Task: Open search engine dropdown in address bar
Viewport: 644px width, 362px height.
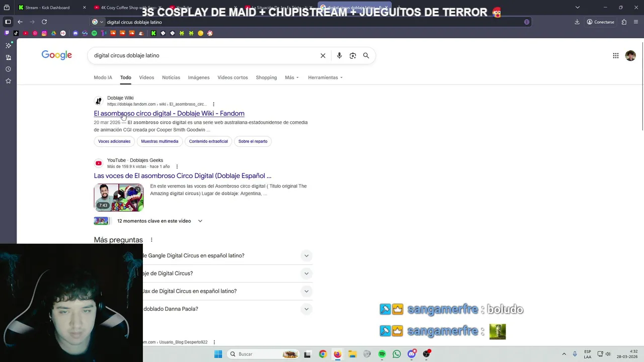Action: click(x=98, y=22)
